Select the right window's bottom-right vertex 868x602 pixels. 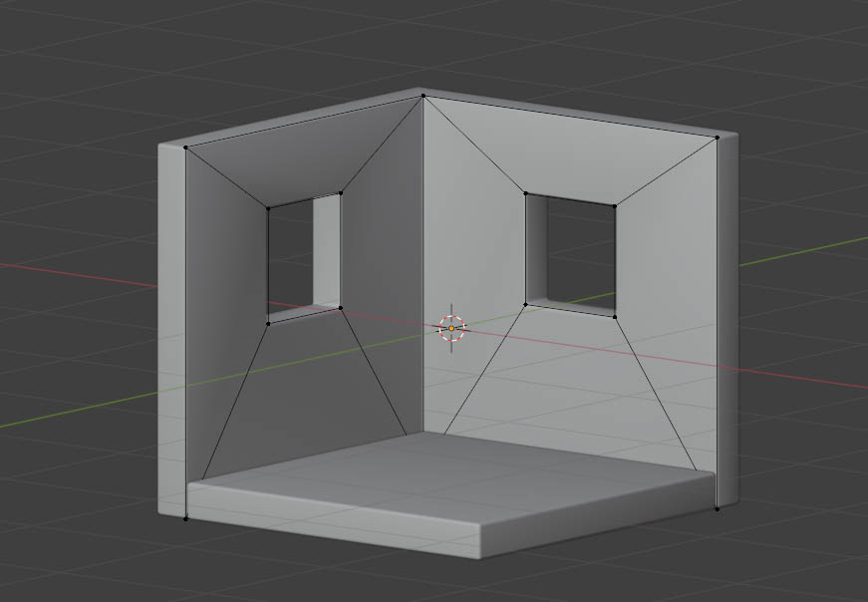[x=615, y=317]
